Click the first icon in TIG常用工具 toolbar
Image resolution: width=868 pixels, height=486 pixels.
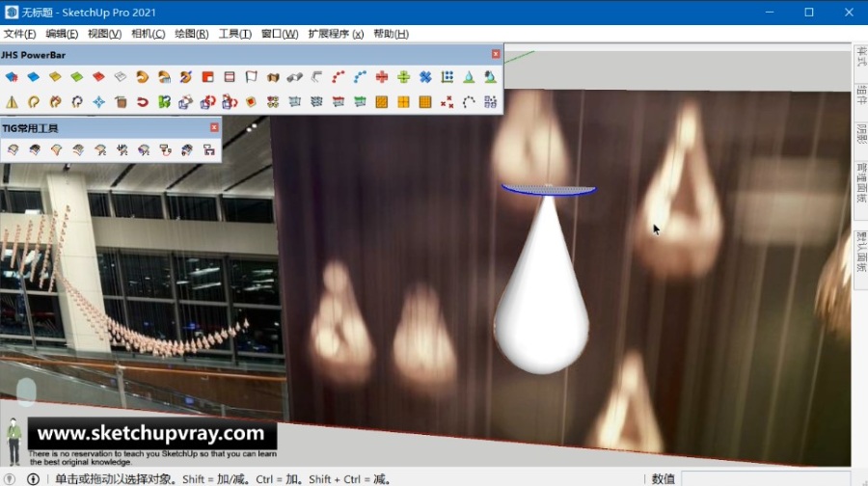click(x=13, y=149)
